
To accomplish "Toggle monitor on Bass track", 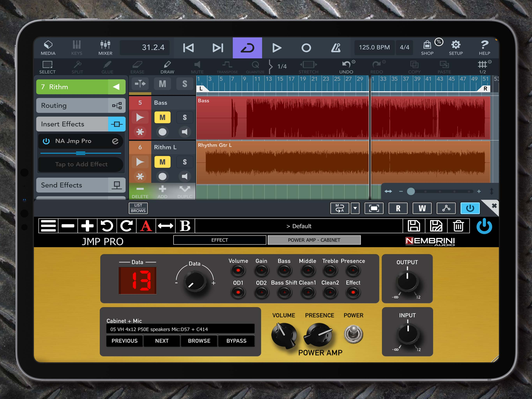I will (184, 132).
